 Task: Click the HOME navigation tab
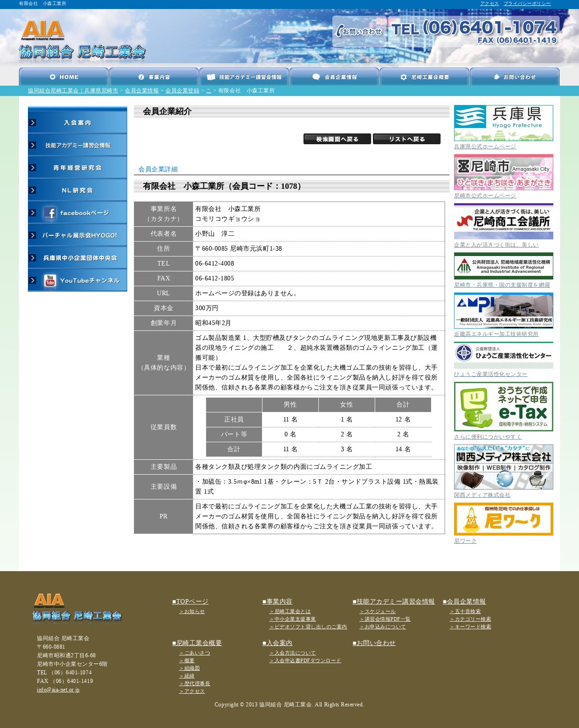[64, 77]
